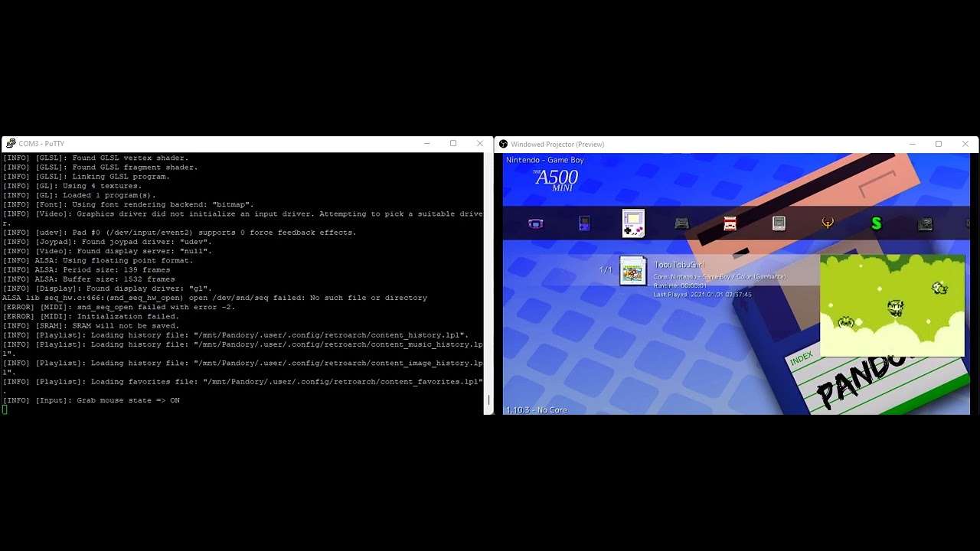
Task: Minimize the Windowed Projector window
Action: (x=913, y=144)
